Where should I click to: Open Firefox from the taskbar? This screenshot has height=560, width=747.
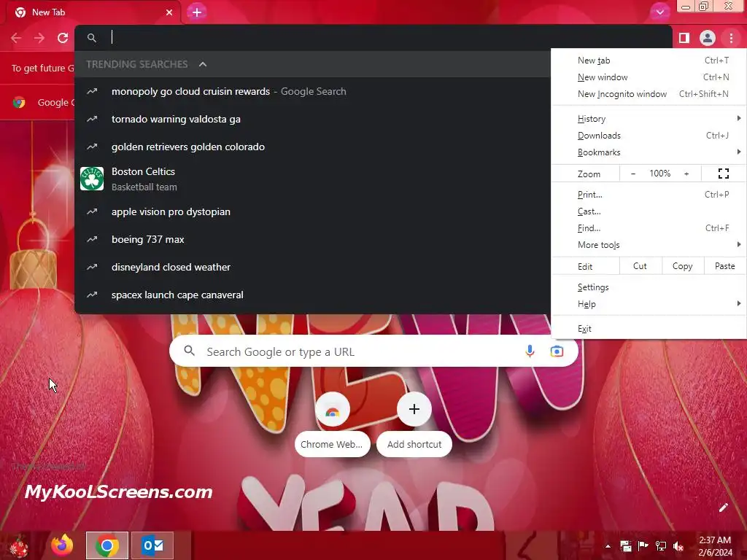[62, 545]
